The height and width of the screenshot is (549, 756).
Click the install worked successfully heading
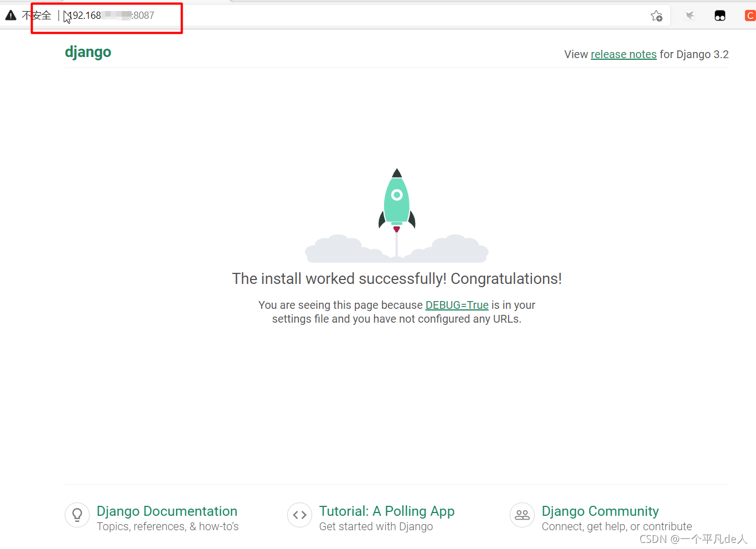tap(397, 278)
